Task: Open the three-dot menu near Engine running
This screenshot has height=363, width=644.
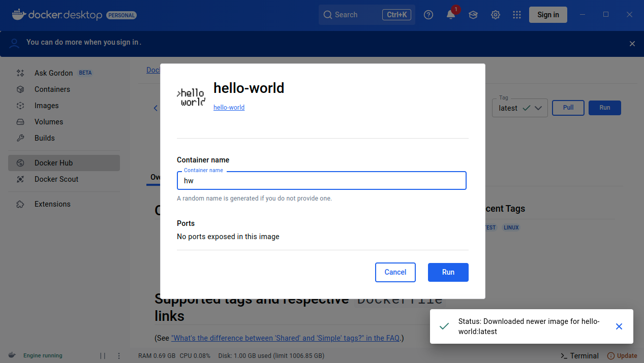Action: (x=119, y=355)
